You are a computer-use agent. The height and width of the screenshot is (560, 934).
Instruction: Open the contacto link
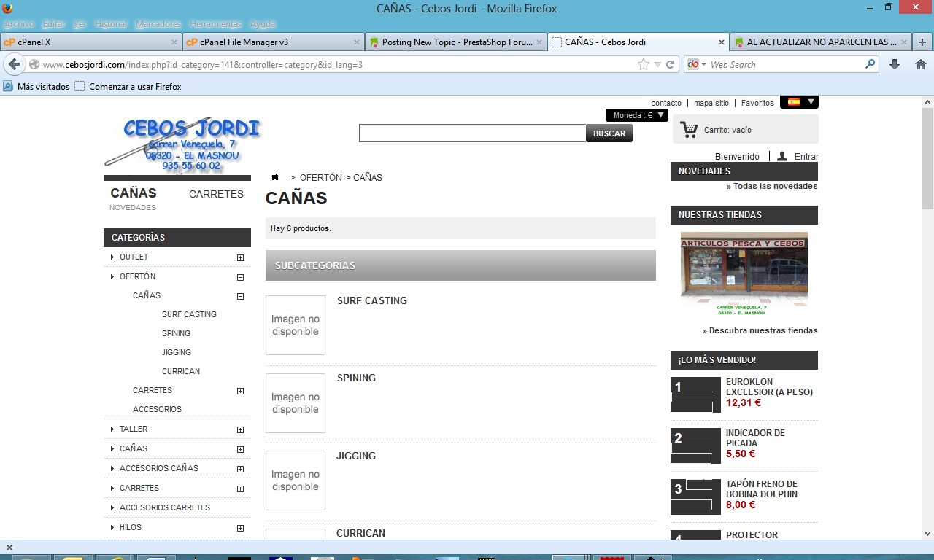[666, 103]
